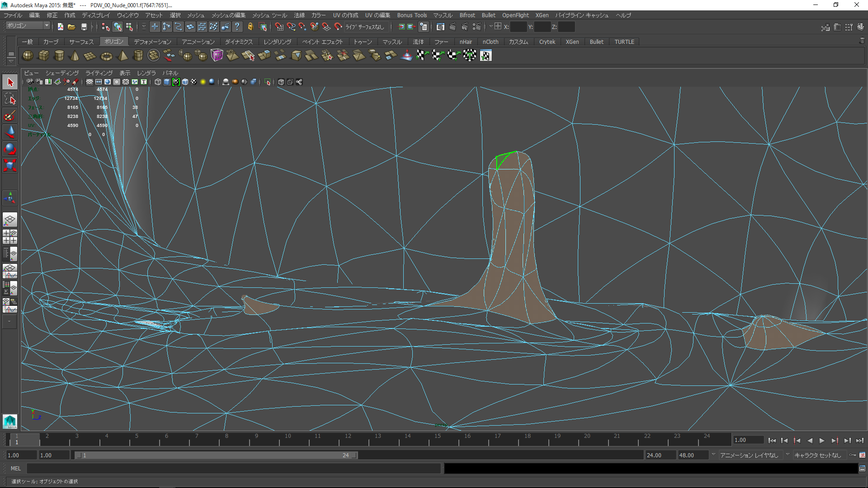The image size is (868, 488).
Task: Click the Save Scene icon
Action: pos(84,27)
